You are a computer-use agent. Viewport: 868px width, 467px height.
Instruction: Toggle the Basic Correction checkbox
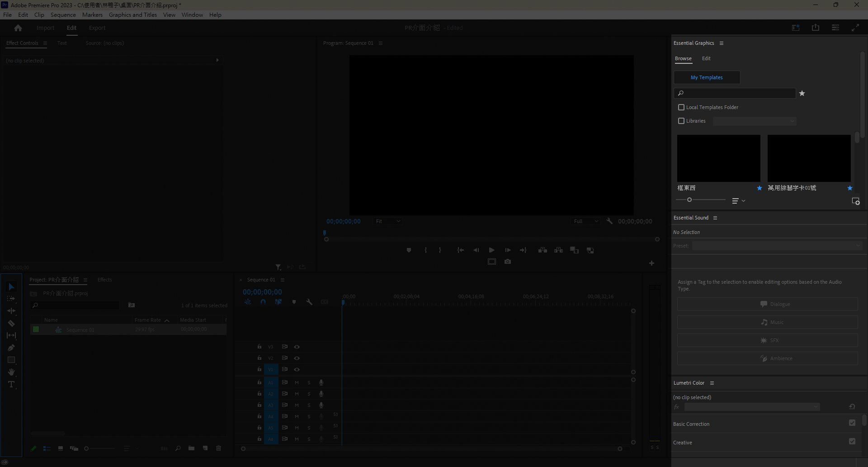coord(852,423)
